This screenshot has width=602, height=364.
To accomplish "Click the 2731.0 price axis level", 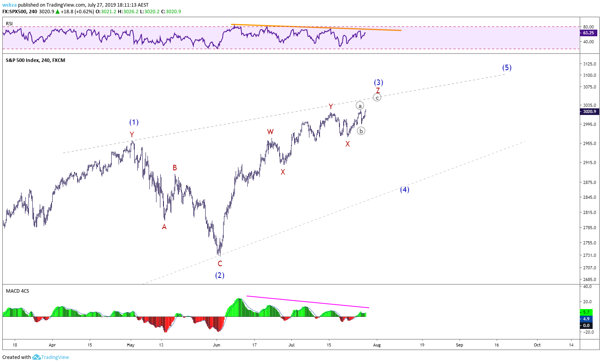I will (589, 255).
